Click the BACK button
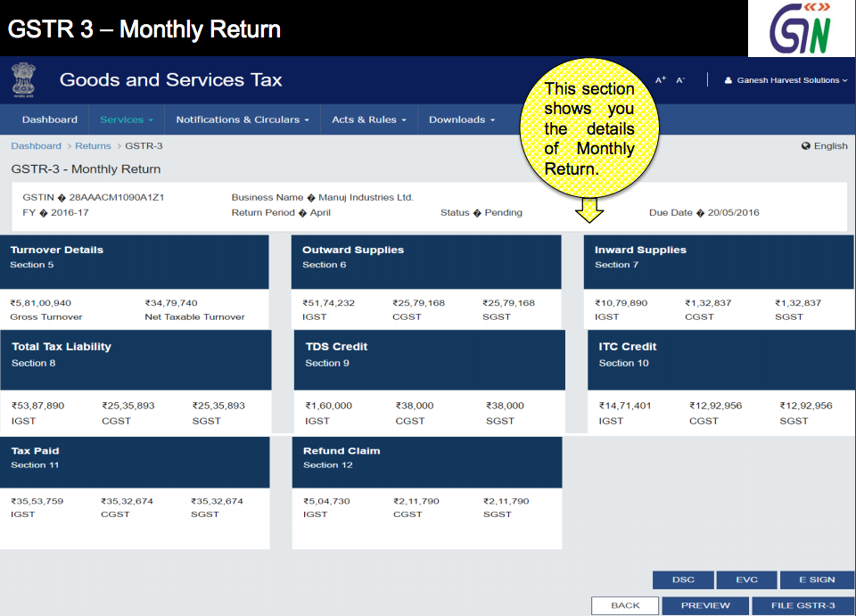Screen dimensions: 856x616 coord(625,604)
